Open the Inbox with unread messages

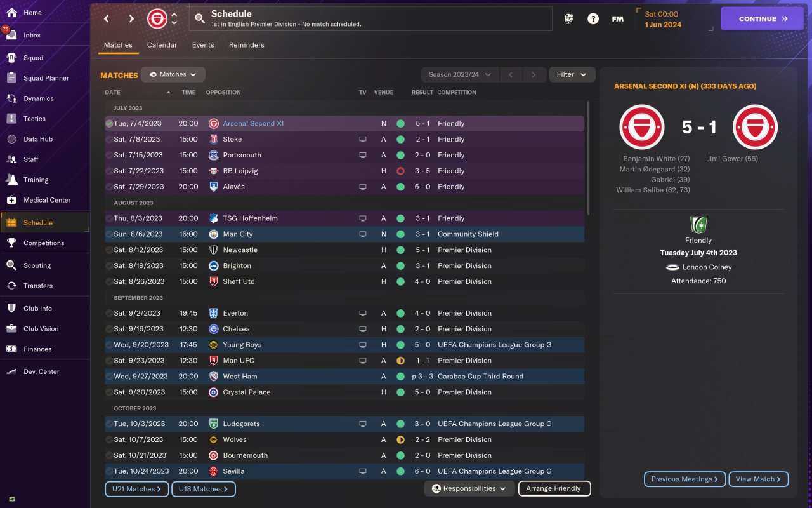pos(32,36)
